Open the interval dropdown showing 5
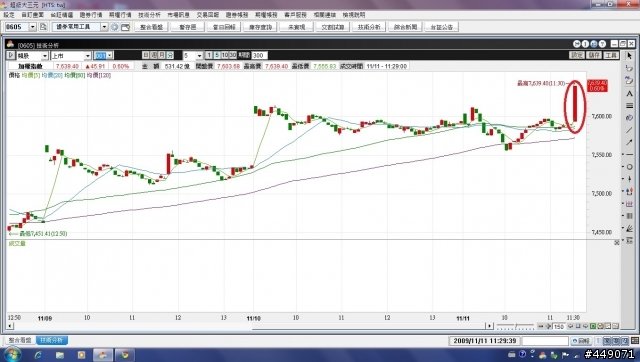 (199, 56)
